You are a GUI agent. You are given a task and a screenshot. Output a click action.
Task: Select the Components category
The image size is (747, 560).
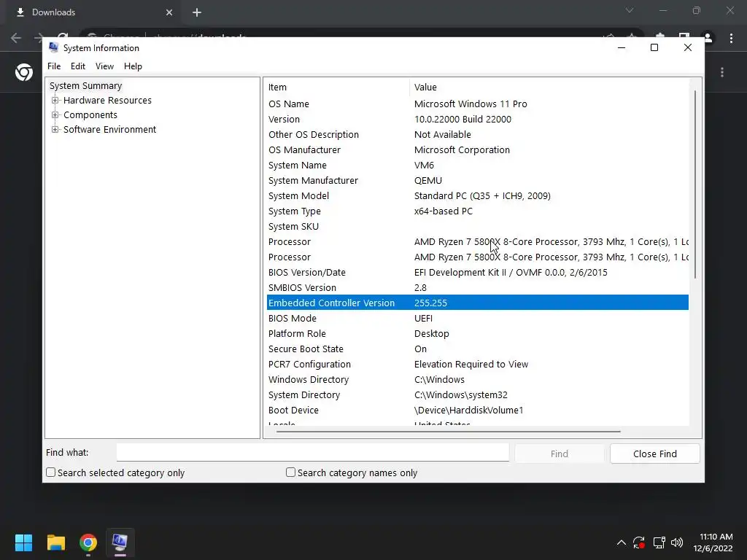click(90, 114)
